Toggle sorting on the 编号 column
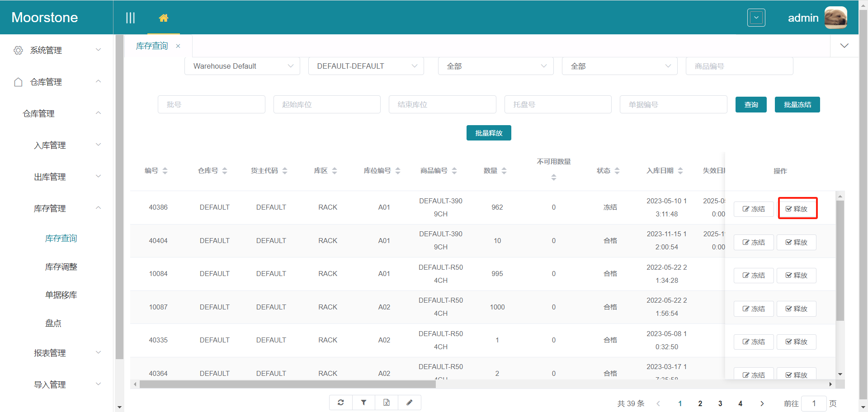 (x=165, y=170)
